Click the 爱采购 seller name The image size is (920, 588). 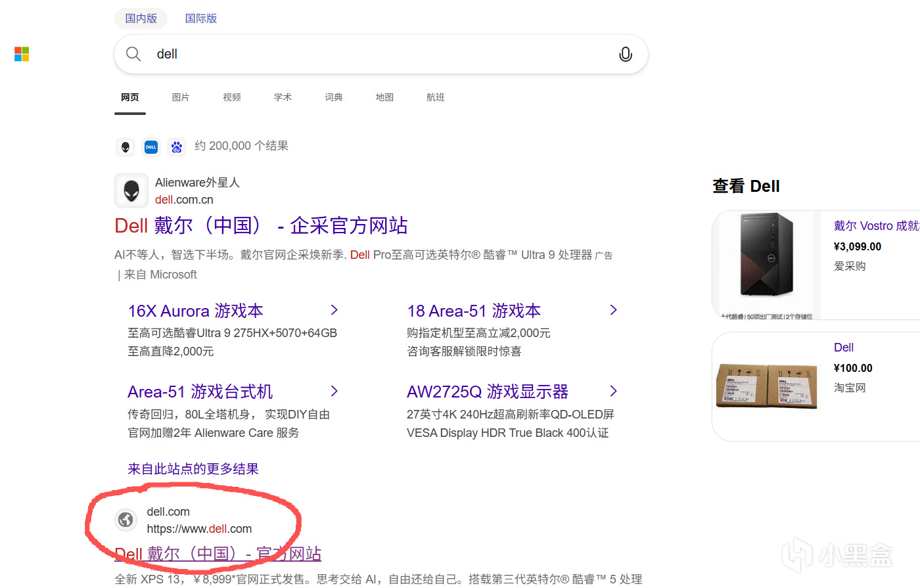tap(850, 266)
